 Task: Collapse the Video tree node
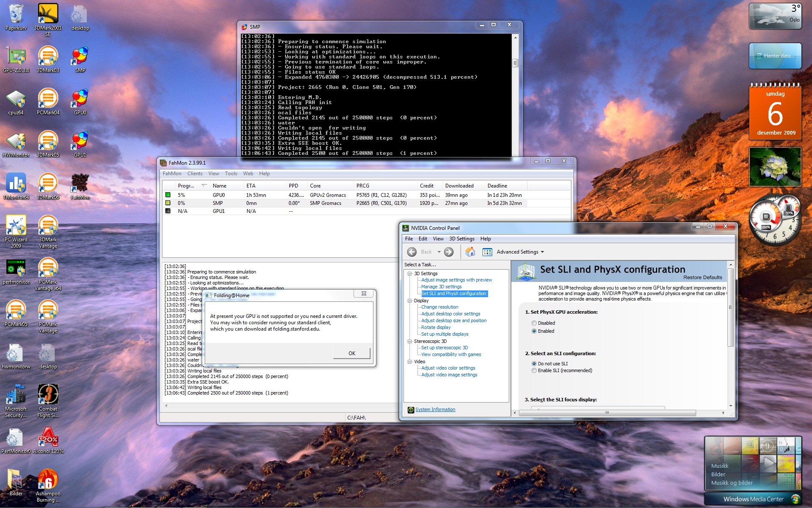coord(410,362)
